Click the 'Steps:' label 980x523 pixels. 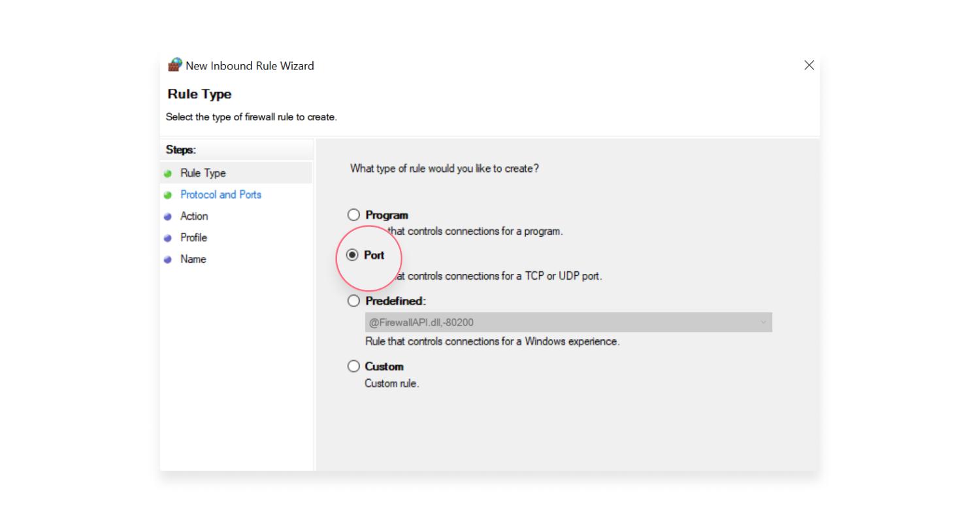(x=181, y=150)
